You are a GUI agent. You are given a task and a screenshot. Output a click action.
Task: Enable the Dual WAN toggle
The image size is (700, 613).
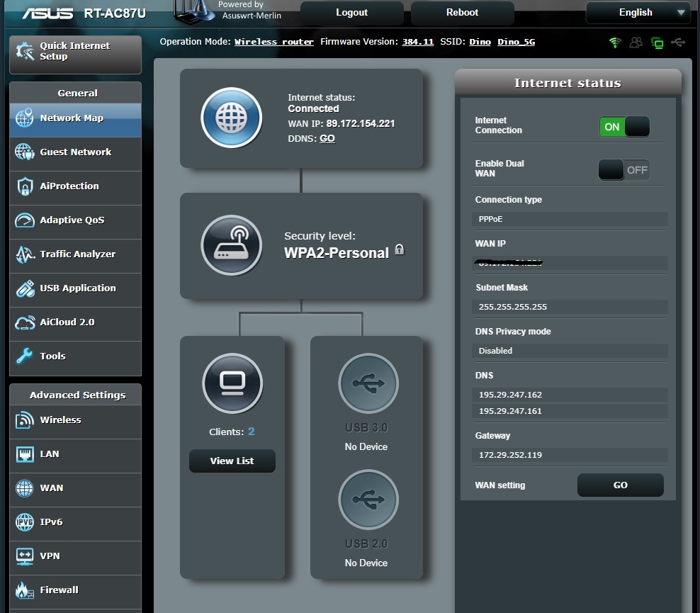623,170
